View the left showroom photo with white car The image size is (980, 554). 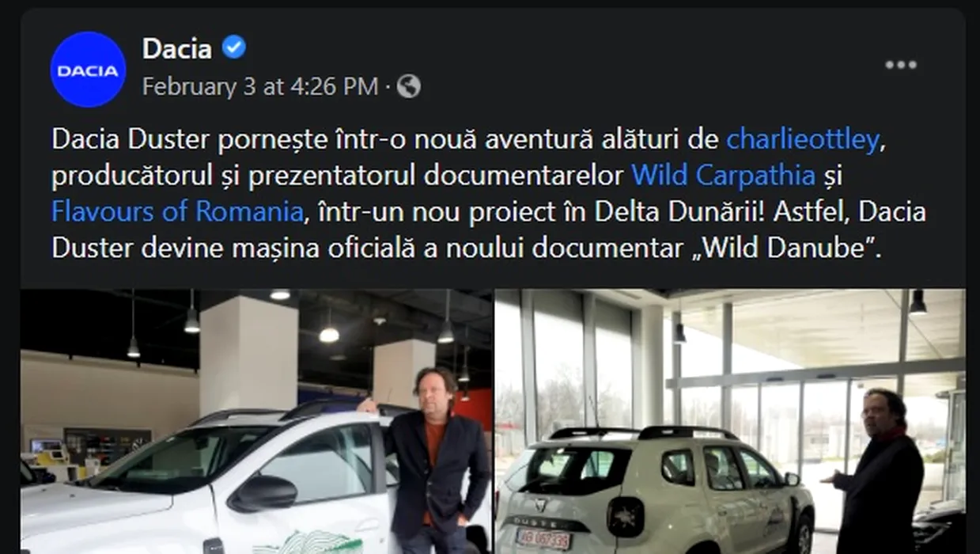coord(256,421)
